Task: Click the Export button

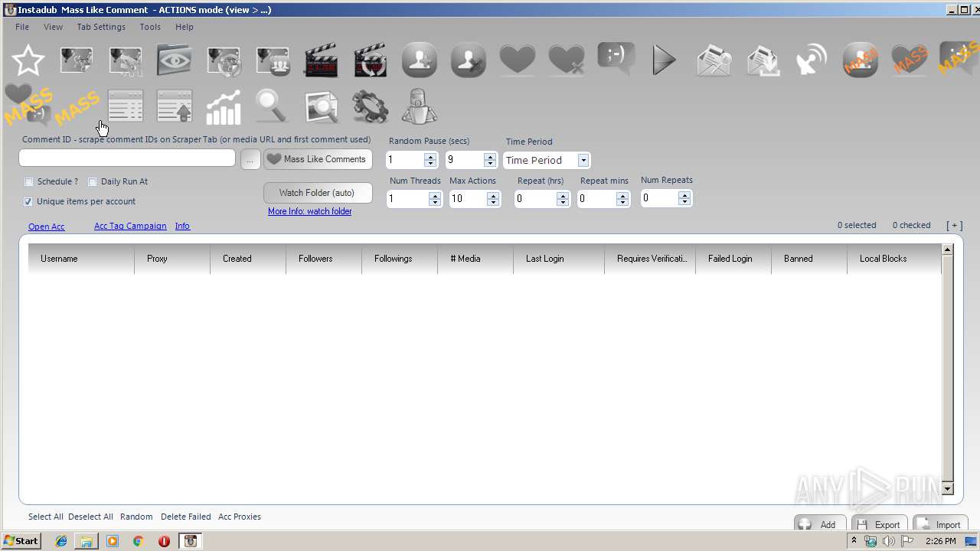Action: (880, 524)
